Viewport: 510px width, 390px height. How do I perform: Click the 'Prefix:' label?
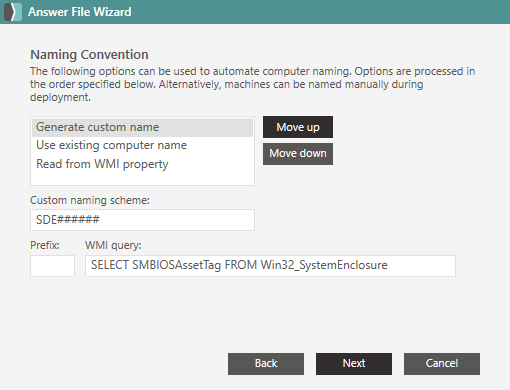[x=45, y=245]
